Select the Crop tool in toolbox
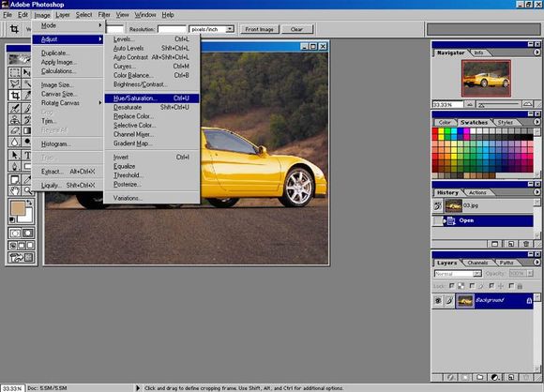This screenshot has width=544, height=392. pyautogui.click(x=14, y=96)
